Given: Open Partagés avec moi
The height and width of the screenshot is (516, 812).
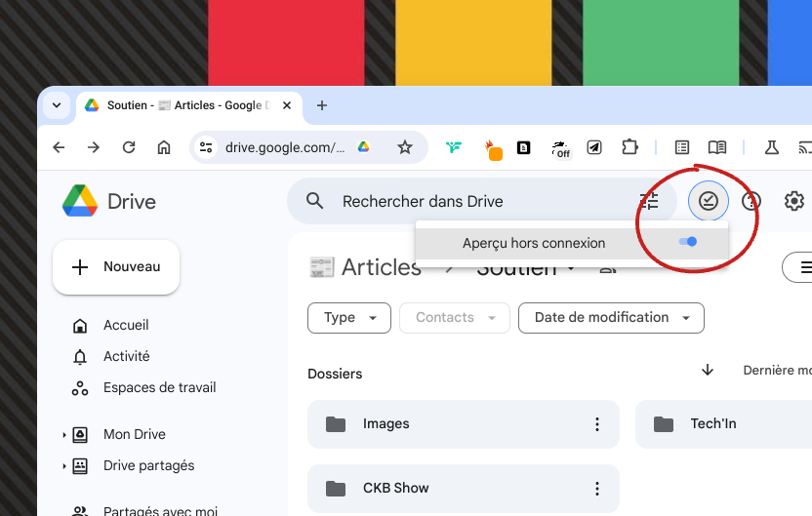Looking at the screenshot, I should coord(160,510).
